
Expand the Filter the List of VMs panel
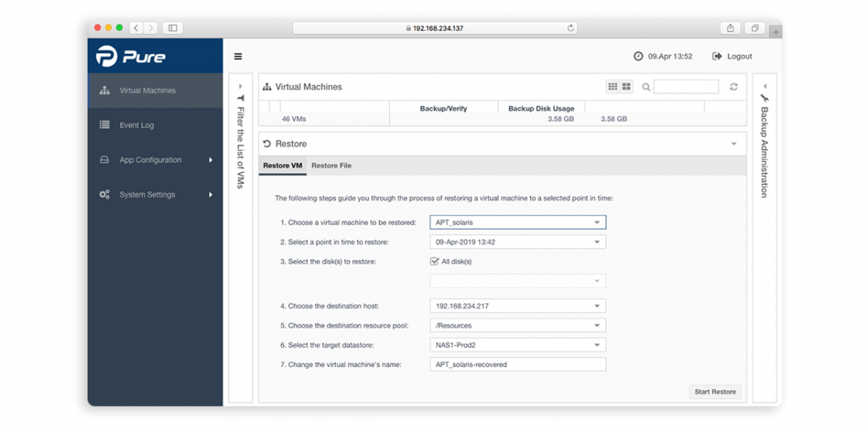click(241, 86)
